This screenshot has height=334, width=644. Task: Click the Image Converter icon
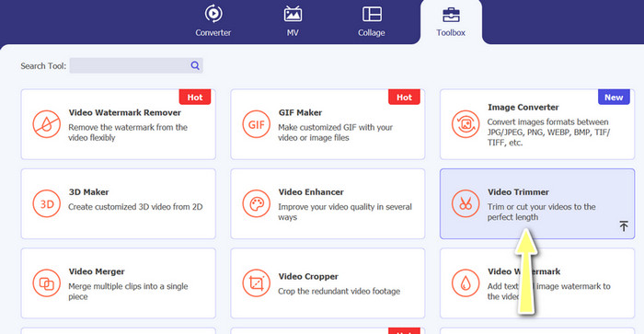[466, 124]
